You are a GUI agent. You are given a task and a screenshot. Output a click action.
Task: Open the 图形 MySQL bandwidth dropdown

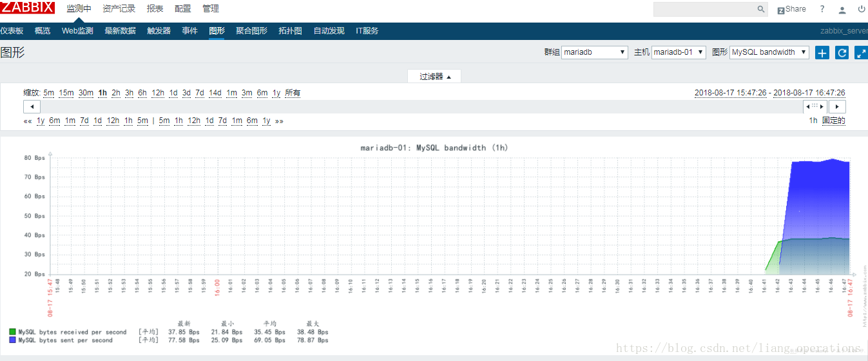(x=769, y=52)
